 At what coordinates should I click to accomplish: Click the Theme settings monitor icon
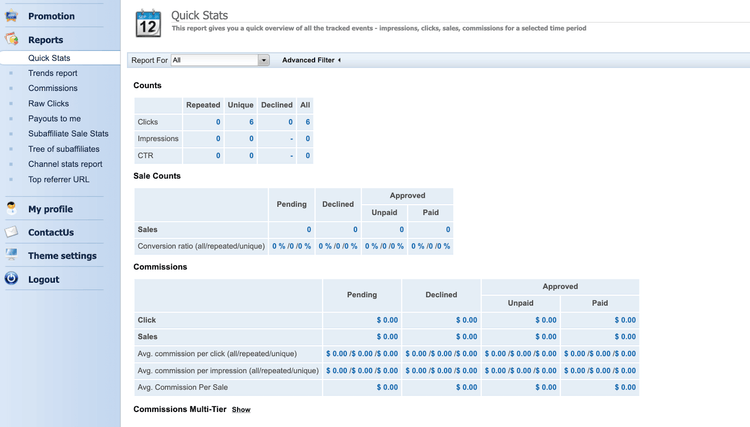(12, 256)
